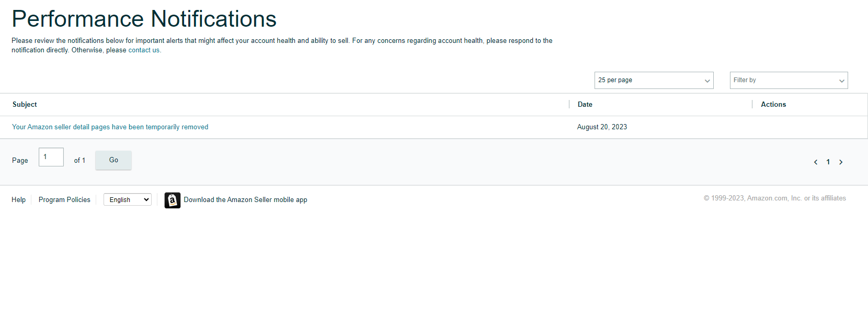The height and width of the screenshot is (313, 868).
Task: Click the Go button
Action: 113,160
